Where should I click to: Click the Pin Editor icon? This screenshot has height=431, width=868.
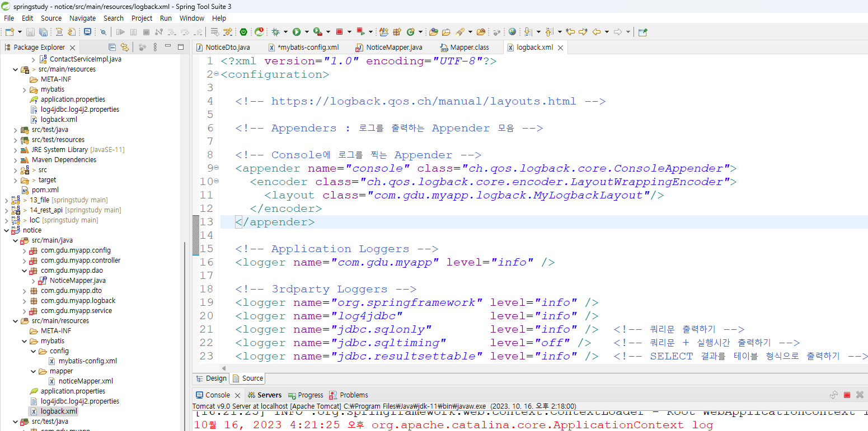(x=642, y=32)
